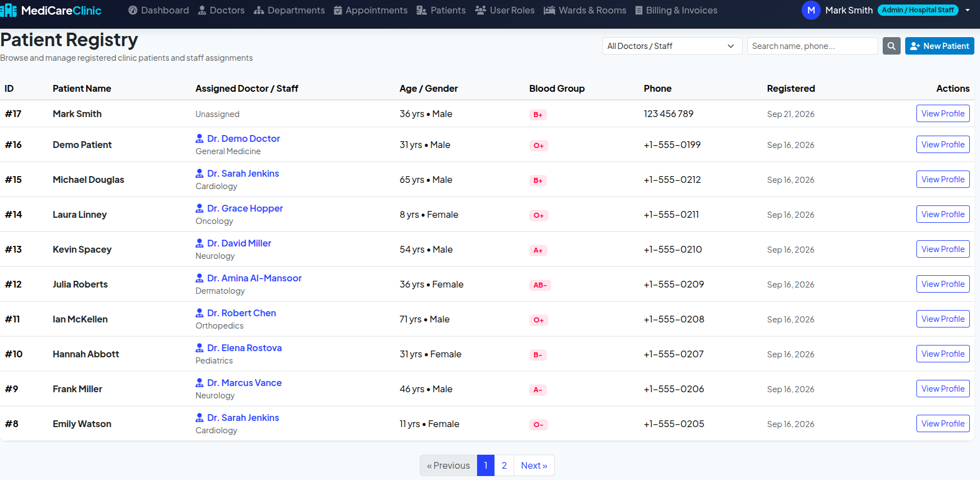Click doctor icon in Emily Watson row

[200, 418]
